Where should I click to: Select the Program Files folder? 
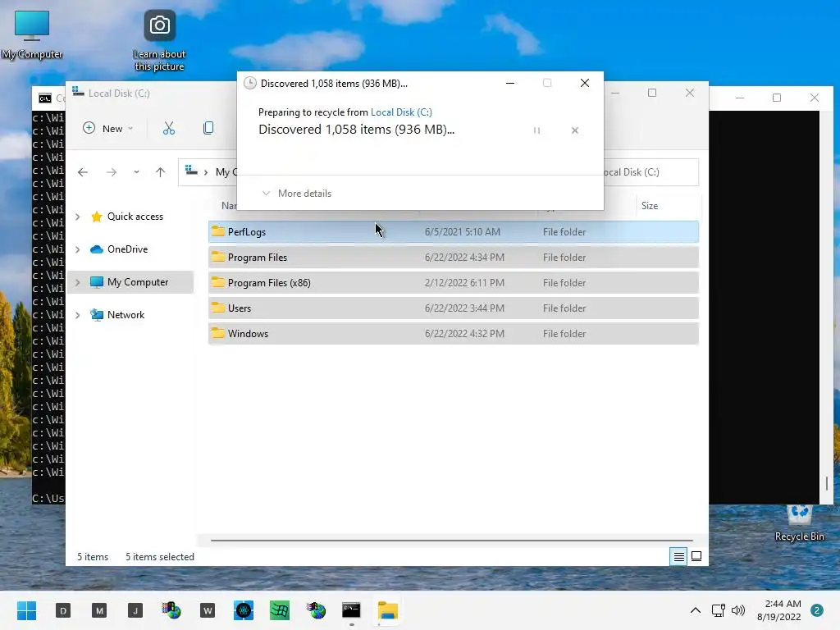[x=453, y=257]
